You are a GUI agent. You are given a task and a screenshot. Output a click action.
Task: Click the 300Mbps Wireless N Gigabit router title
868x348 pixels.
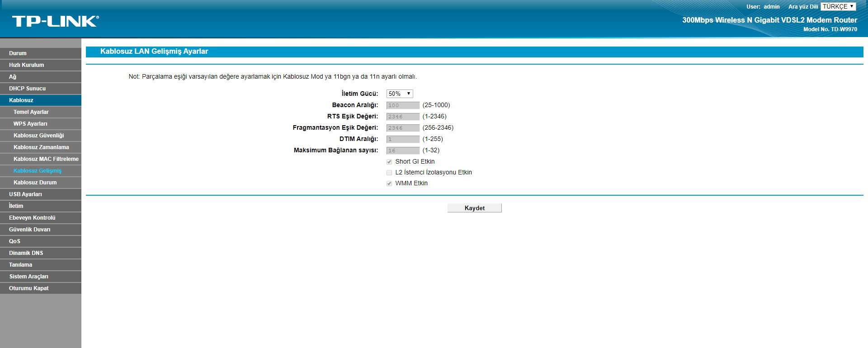(x=769, y=20)
